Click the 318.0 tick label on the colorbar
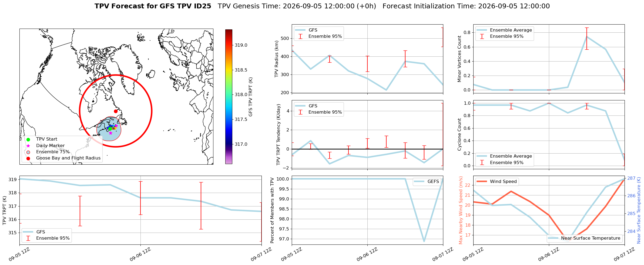Image resolution: width=644 pixels, height=265 pixels. (241, 94)
